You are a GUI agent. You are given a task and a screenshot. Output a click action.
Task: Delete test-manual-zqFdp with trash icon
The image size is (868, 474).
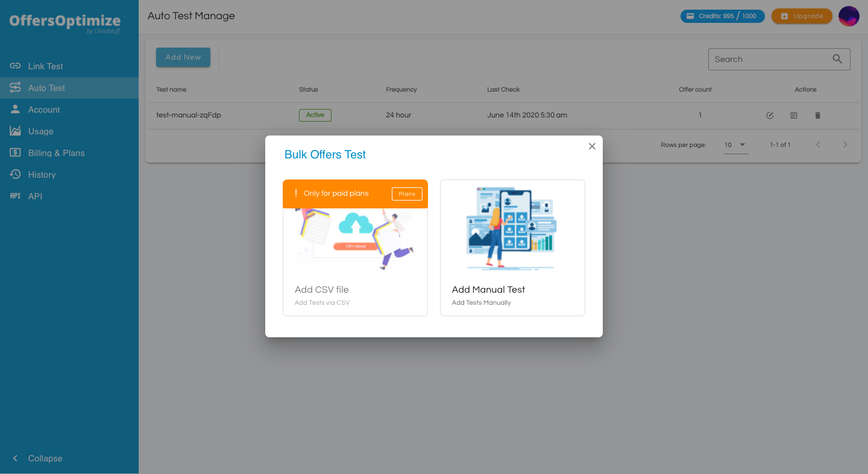(818, 115)
